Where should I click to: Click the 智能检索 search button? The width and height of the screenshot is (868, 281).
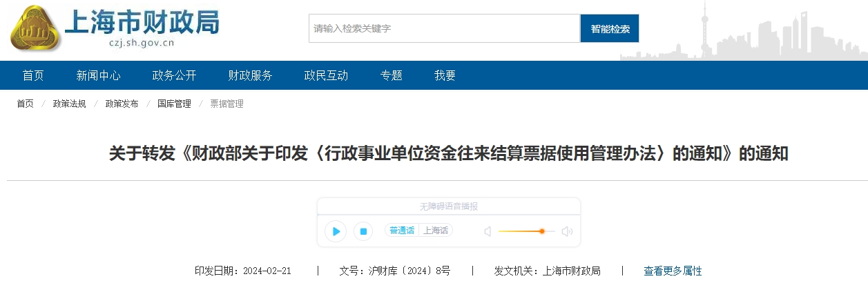click(x=610, y=28)
